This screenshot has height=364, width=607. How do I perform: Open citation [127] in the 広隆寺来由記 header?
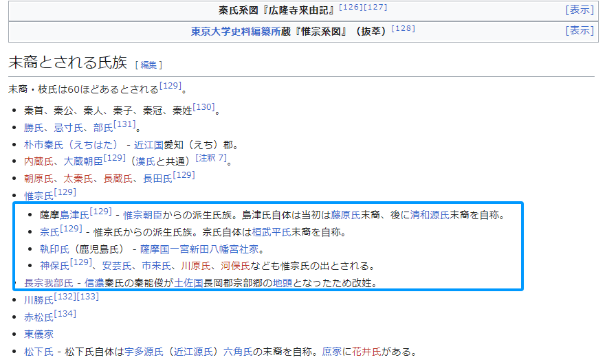[375, 7]
